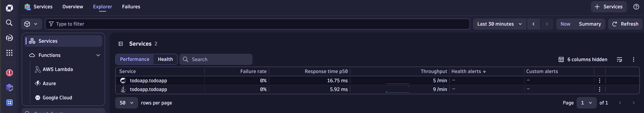Collapse the sidebar panel next to Services heading

click(121, 44)
